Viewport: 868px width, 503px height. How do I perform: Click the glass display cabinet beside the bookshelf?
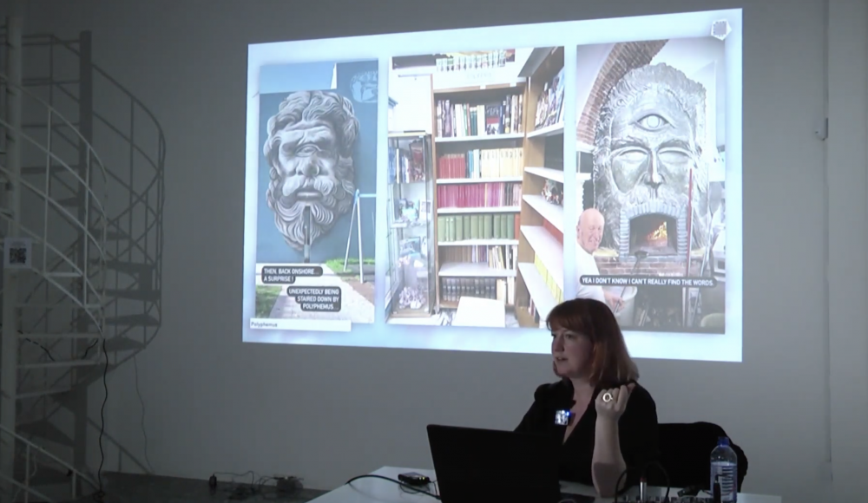(411, 225)
